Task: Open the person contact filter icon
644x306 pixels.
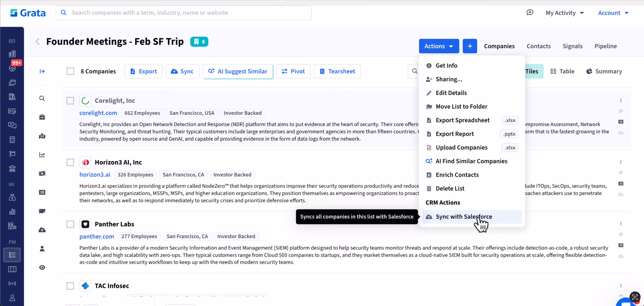Action: tap(42, 249)
